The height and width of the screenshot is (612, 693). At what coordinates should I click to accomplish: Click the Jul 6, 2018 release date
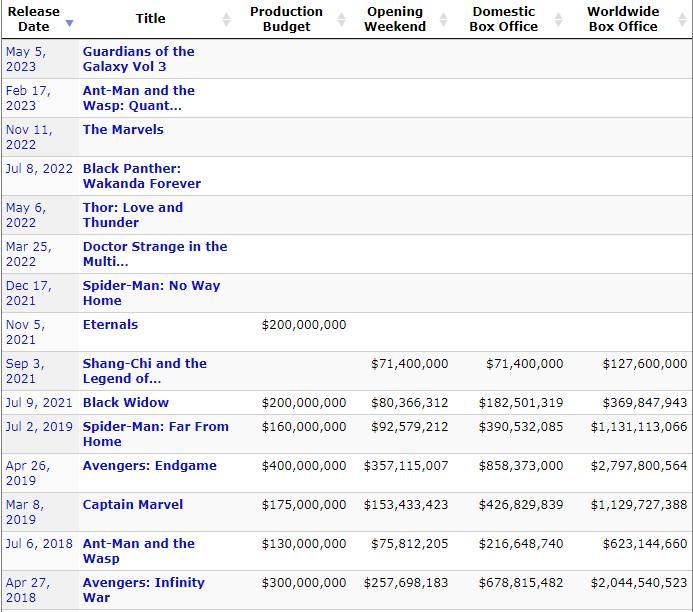pos(39,543)
